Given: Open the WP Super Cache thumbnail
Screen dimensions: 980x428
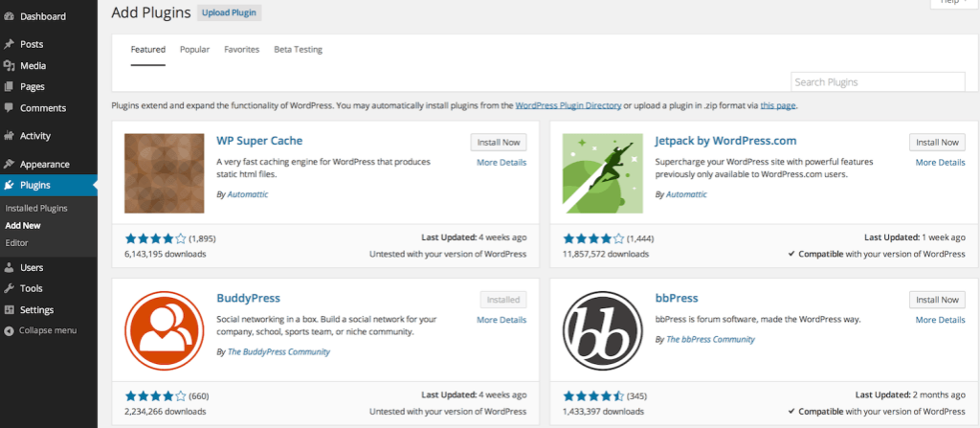Looking at the screenshot, I should (165, 173).
